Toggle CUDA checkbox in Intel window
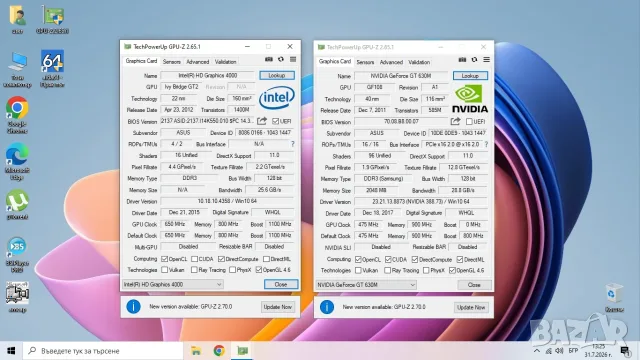640x360 pixels. 195,259
